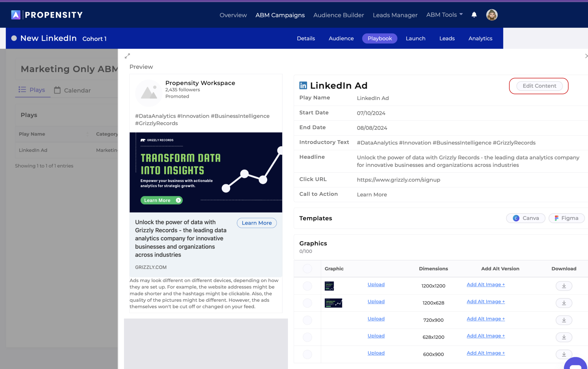
Task: Open the 1200x1200 graphic thumbnail
Action: pyautogui.click(x=329, y=286)
